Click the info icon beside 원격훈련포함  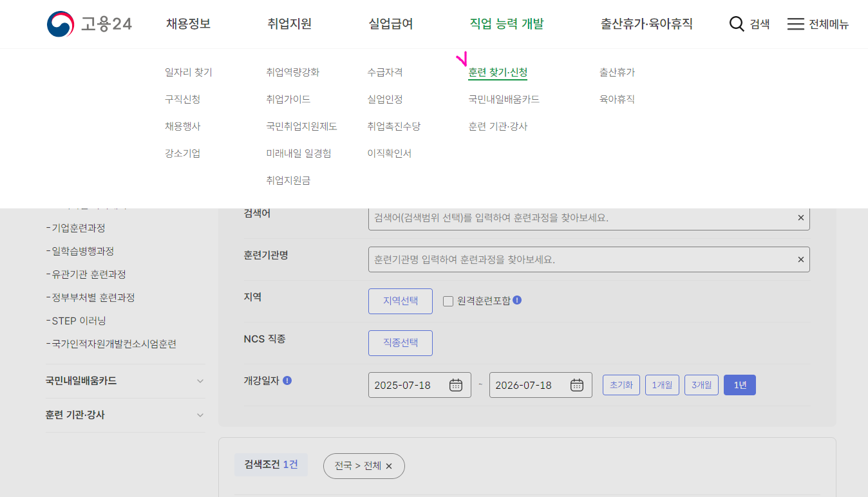517,301
